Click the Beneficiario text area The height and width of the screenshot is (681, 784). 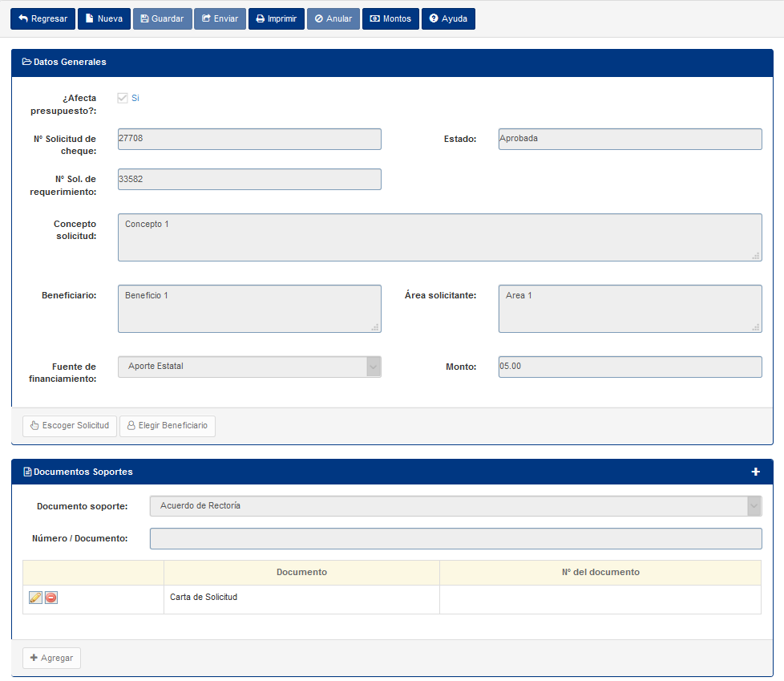coord(249,309)
